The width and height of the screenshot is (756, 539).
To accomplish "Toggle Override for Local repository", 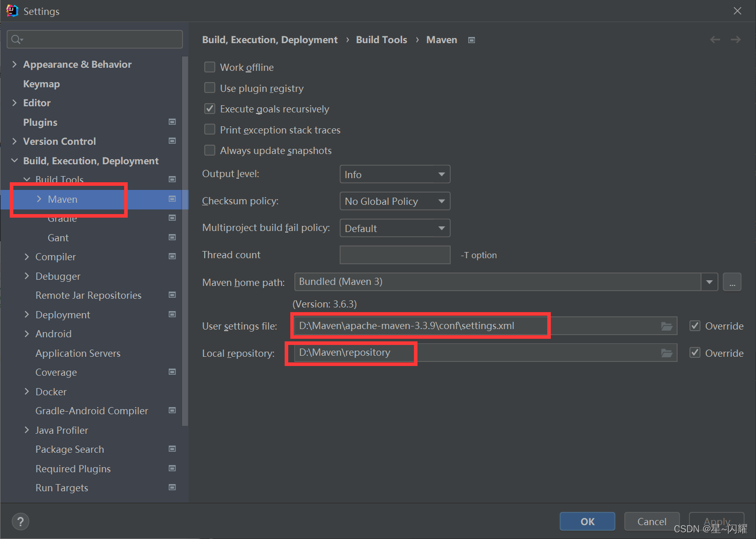I will 695,353.
